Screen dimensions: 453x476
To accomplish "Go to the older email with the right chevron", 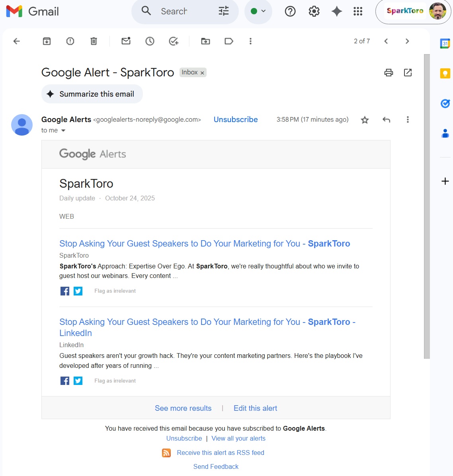I will point(408,41).
